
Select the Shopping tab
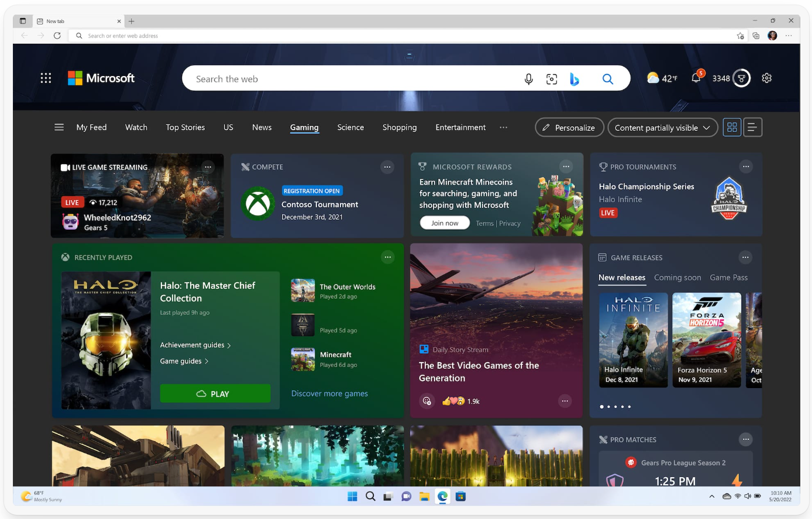tap(400, 127)
